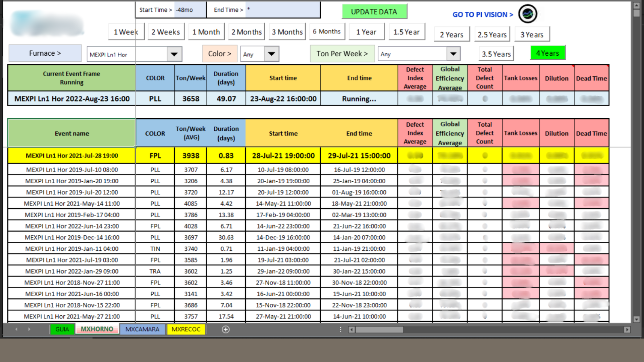Click the 49.07 duration cell
The width and height of the screenshot is (644, 362).
226,99
